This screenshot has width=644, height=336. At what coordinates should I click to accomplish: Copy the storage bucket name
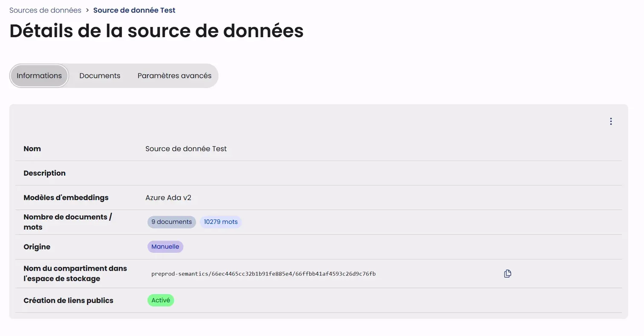(507, 274)
